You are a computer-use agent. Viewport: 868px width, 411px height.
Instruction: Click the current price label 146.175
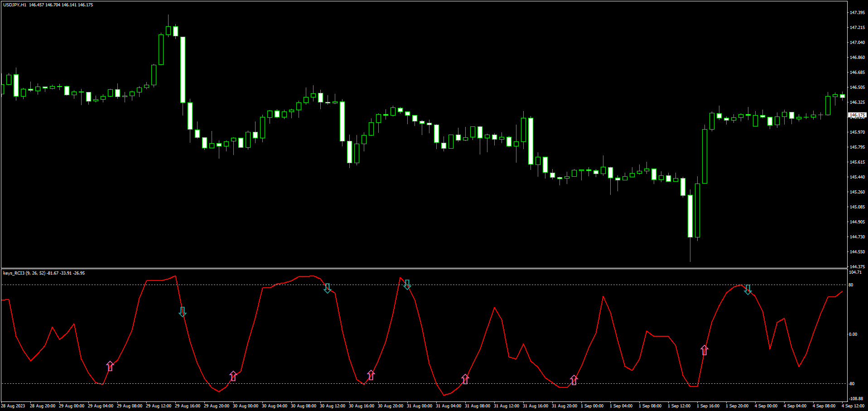click(x=857, y=115)
